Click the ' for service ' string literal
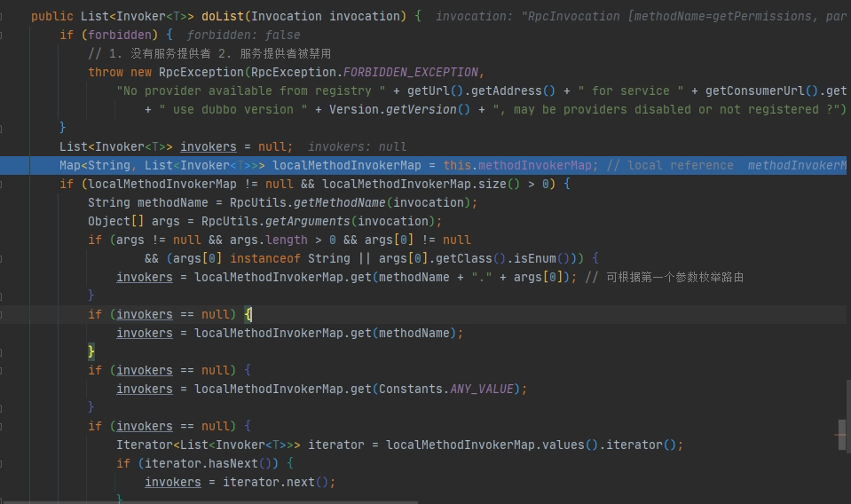Viewport: 851px width, 504px height. pyautogui.click(x=631, y=91)
